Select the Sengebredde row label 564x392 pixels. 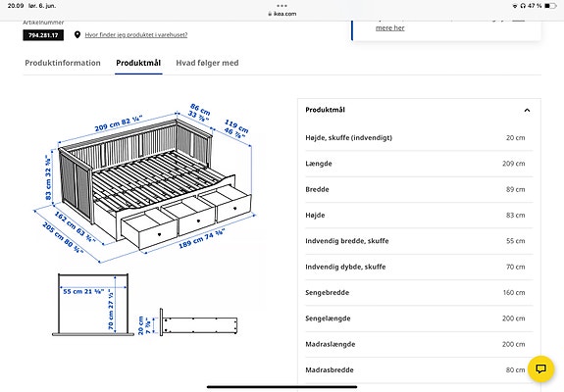(x=328, y=292)
